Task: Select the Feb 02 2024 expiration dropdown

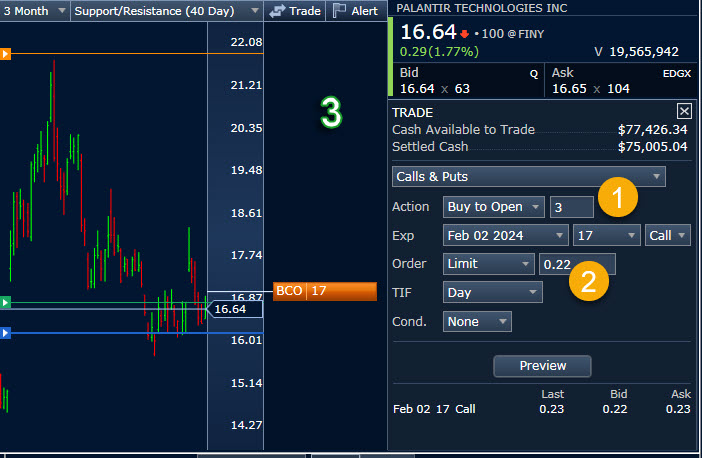Action: 505,236
